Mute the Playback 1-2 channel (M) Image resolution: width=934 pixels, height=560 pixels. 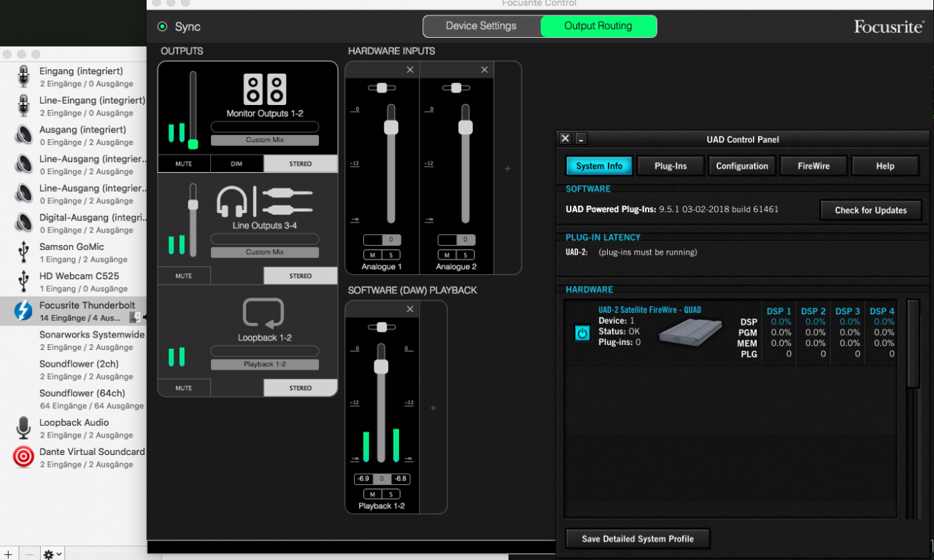(x=373, y=494)
